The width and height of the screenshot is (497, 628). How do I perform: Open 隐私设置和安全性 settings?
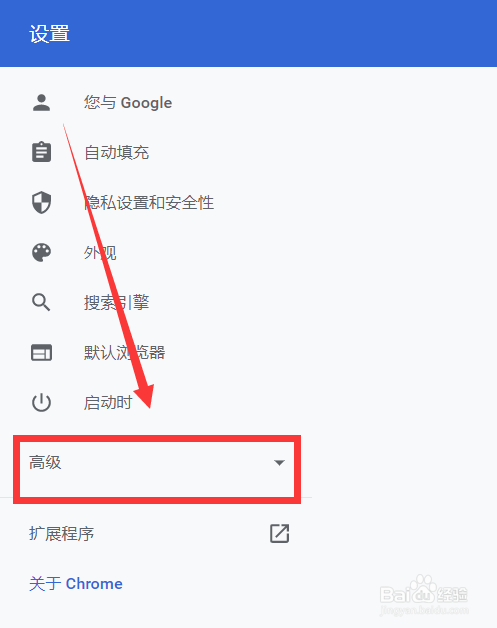click(x=149, y=202)
